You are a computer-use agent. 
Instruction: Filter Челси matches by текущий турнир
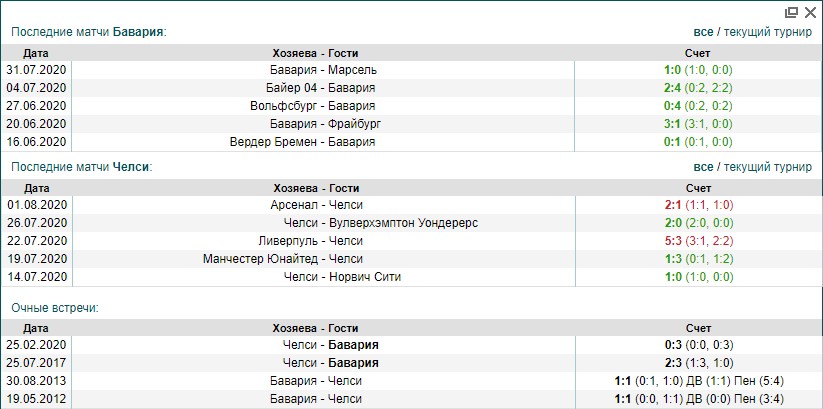pos(770,167)
